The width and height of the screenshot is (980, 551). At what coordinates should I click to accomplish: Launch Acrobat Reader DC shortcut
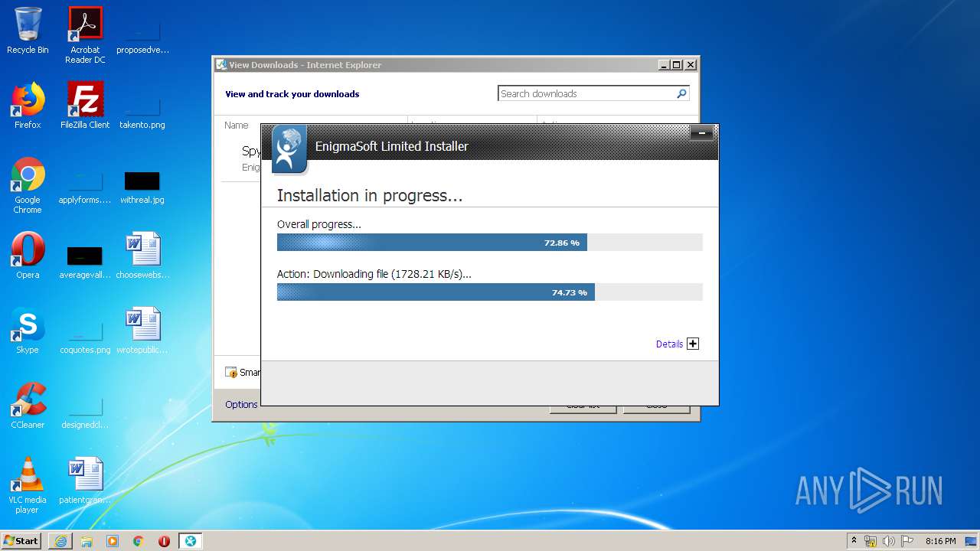(85, 35)
